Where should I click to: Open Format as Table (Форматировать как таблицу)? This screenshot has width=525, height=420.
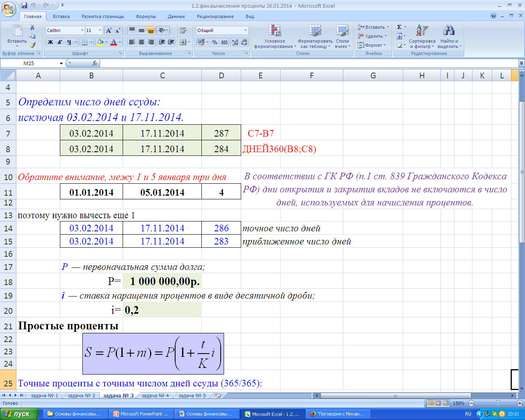[x=315, y=37]
